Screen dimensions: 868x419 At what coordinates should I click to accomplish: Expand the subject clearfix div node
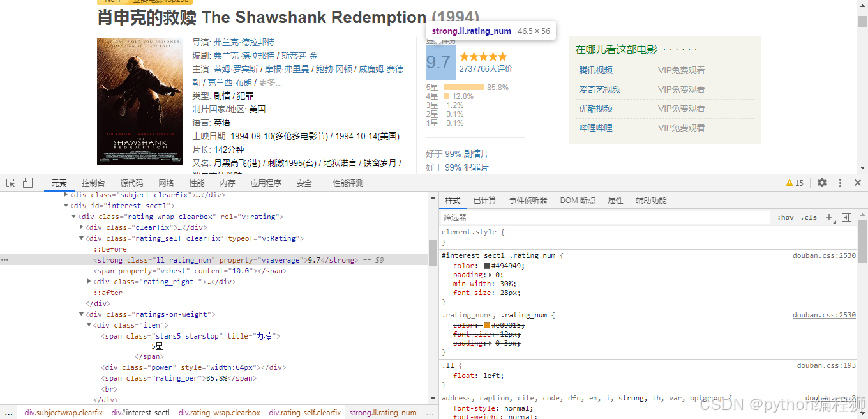(x=66, y=194)
